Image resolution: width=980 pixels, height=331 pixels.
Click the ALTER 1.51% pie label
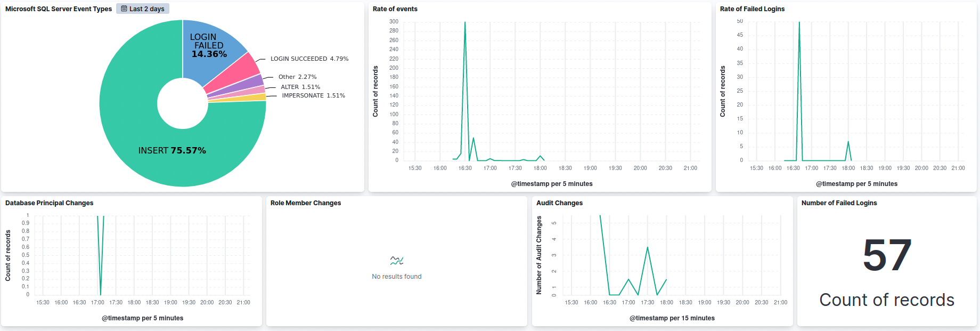click(300, 87)
